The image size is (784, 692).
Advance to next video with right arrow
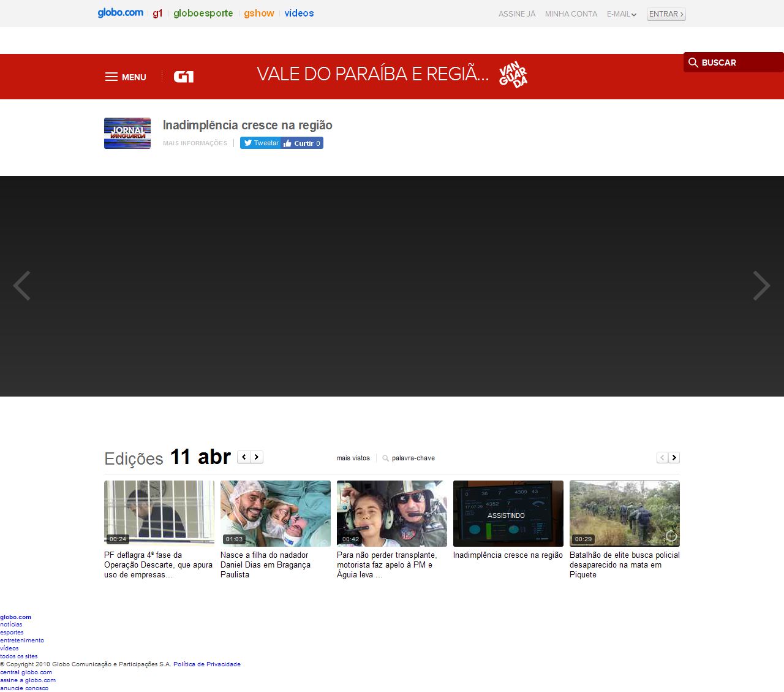click(761, 286)
